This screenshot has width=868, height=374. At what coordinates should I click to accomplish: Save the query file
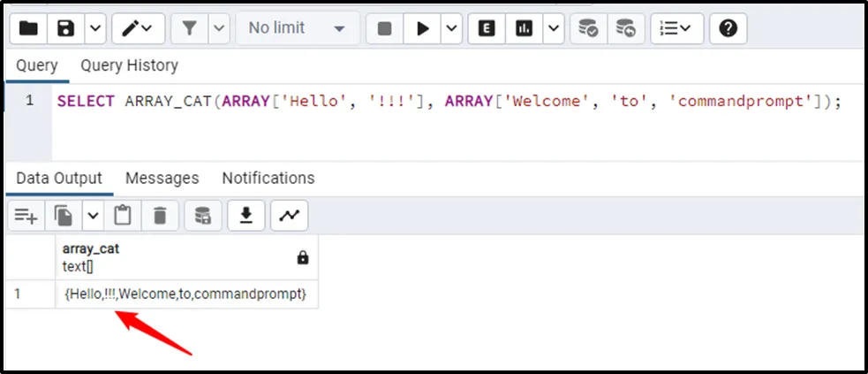(x=66, y=28)
